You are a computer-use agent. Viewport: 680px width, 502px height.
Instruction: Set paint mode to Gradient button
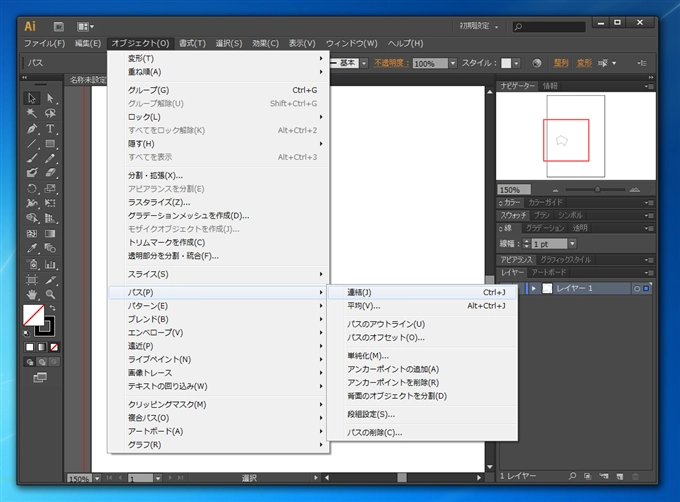[x=42, y=347]
